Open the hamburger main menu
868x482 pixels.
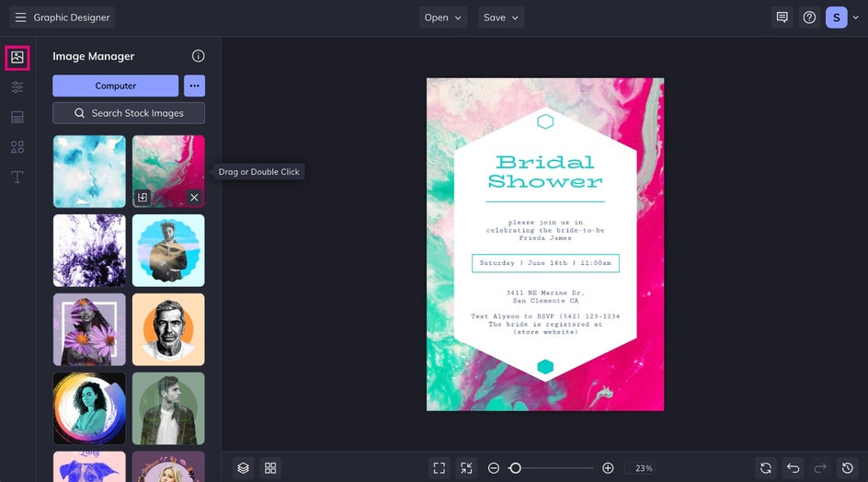pyautogui.click(x=20, y=17)
